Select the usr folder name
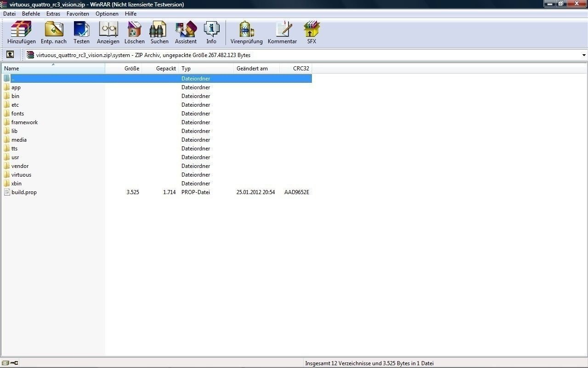The height and width of the screenshot is (368, 588). click(x=15, y=157)
